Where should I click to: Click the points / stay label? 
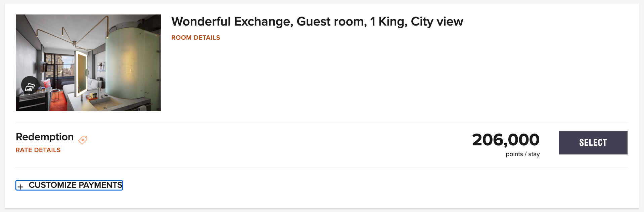pyautogui.click(x=522, y=154)
